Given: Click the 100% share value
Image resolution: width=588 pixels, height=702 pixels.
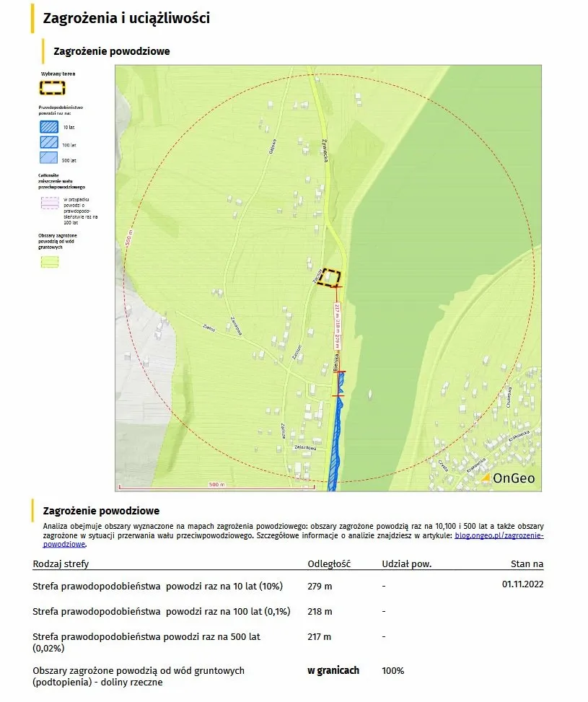Looking at the screenshot, I should 392,671.
